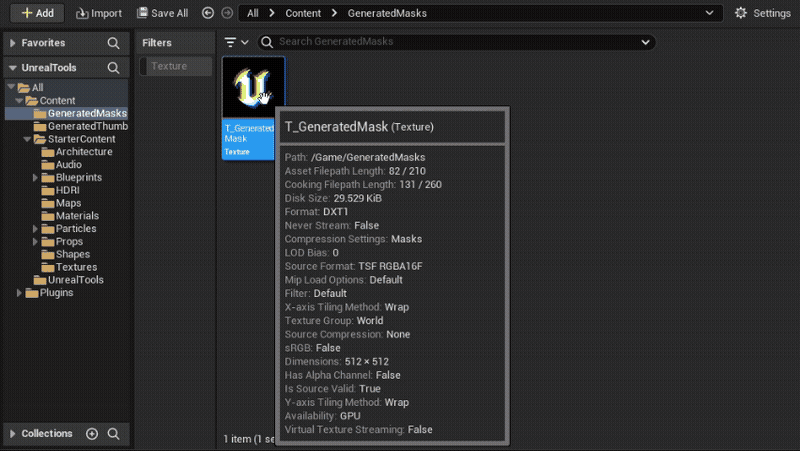Viewport: 800px width, 451px height.
Task: Go back with the left arrow icon
Action: (208, 13)
